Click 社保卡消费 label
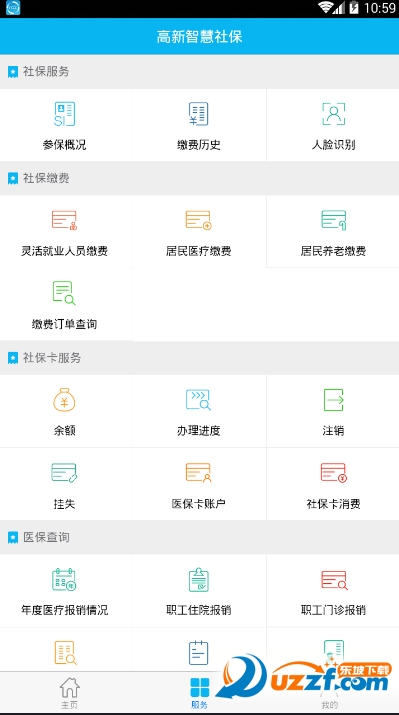The height and width of the screenshot is (715, 399). pos(333,504)
